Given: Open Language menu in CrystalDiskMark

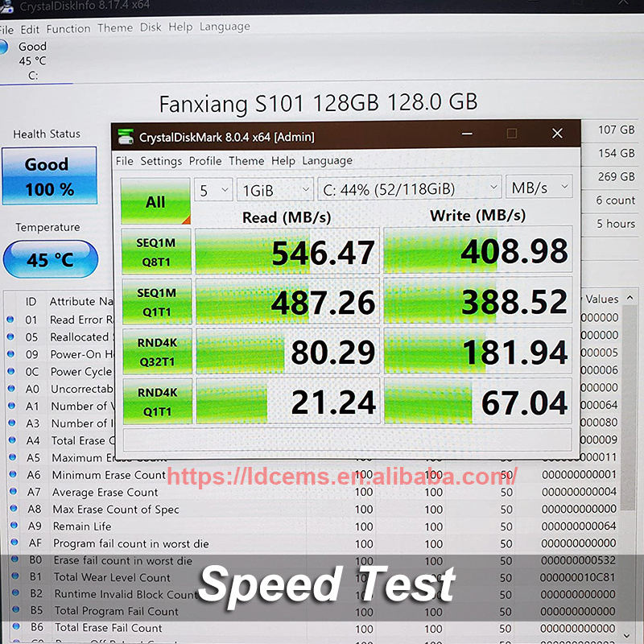Looking at the screenshot, I should (x=328, y=160).
